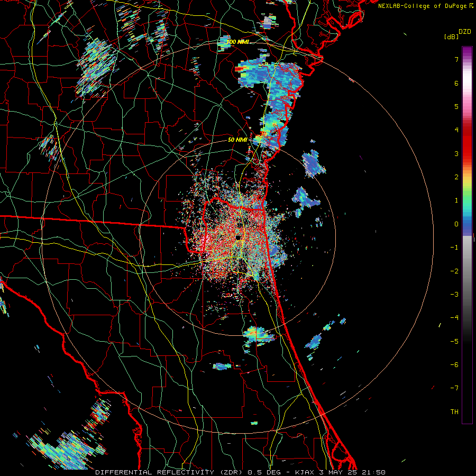Select the 0 value on color scale
476x476 pixels.
(456, 224)
